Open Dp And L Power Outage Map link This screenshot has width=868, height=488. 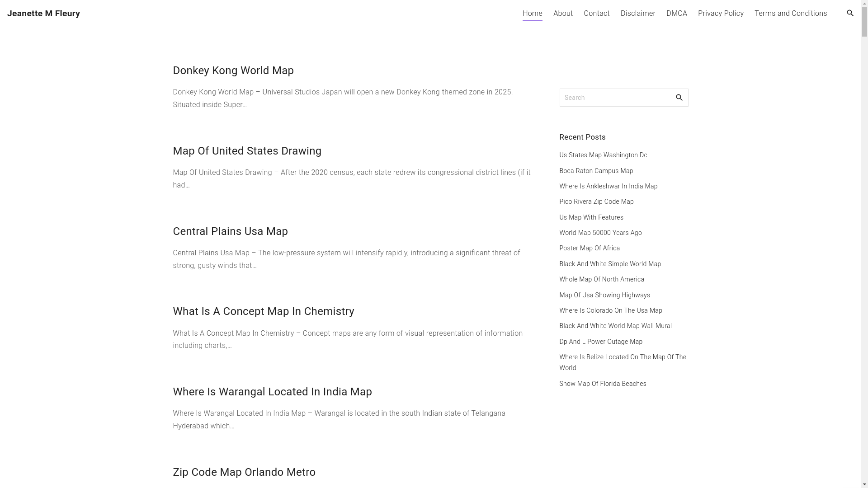600,342
